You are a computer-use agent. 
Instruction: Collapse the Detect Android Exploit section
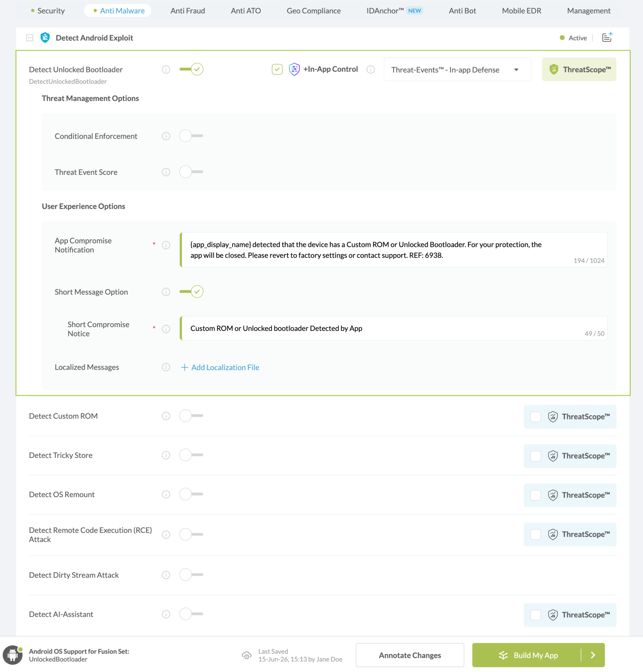click(30, 38)
